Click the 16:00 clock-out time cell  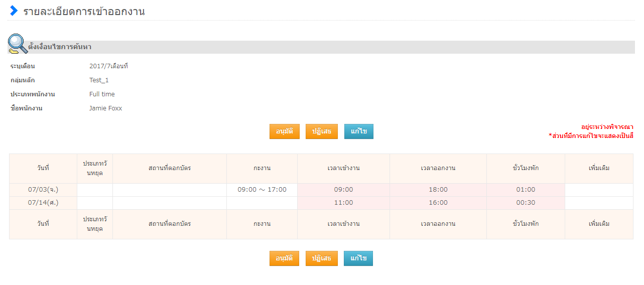click(438, 203)
